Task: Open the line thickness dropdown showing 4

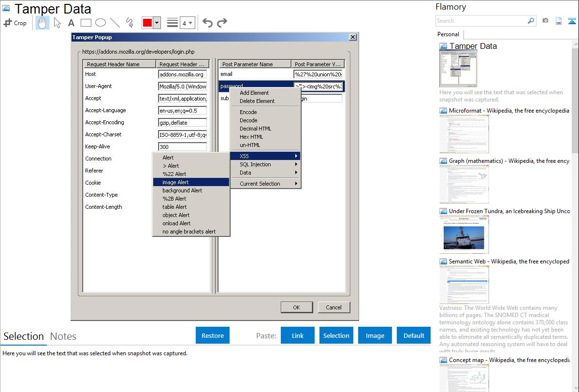Action: click(x=188, y=22)
